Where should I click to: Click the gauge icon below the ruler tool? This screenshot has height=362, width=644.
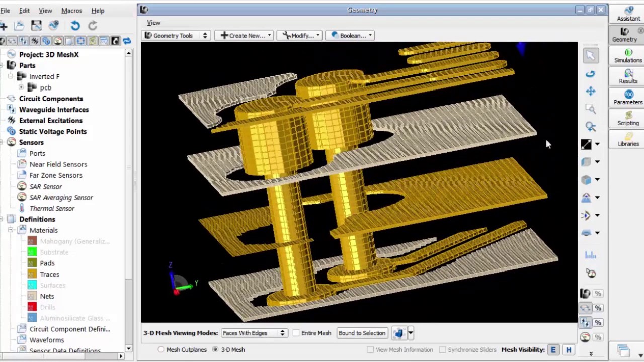pos(591,274)
